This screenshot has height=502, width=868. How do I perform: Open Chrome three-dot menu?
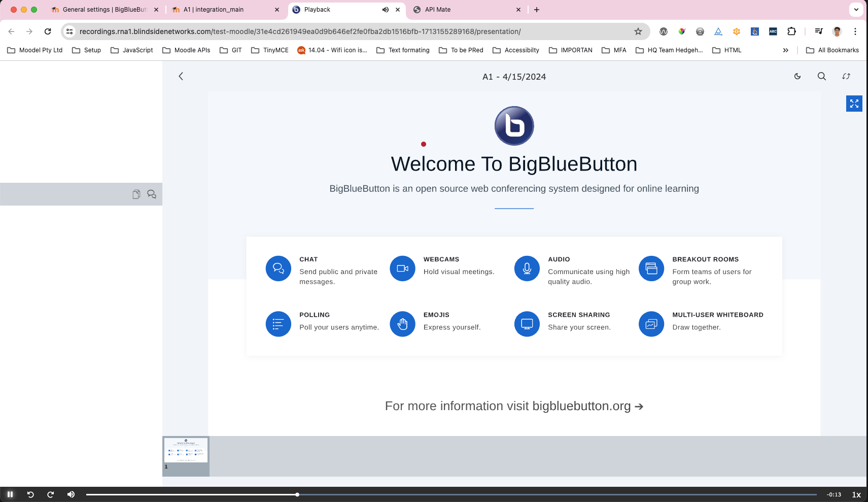click(x=855, y=31)
